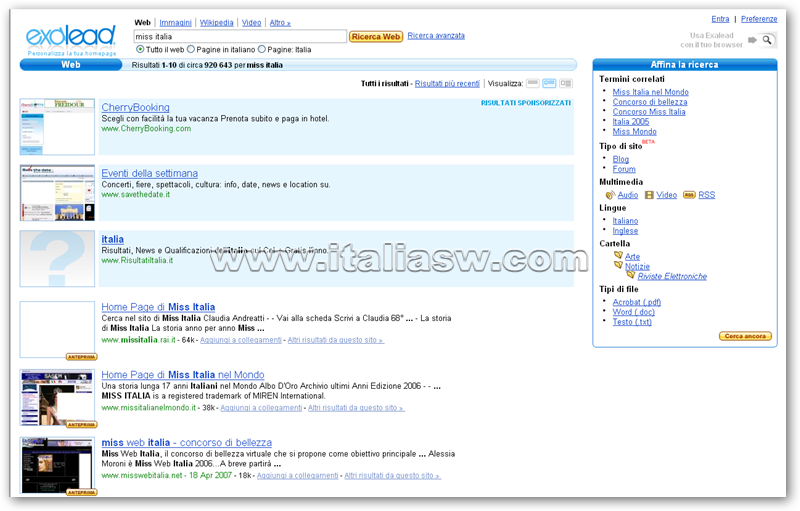Switch to the Wikipedia search tab

(x=216, y=23)
